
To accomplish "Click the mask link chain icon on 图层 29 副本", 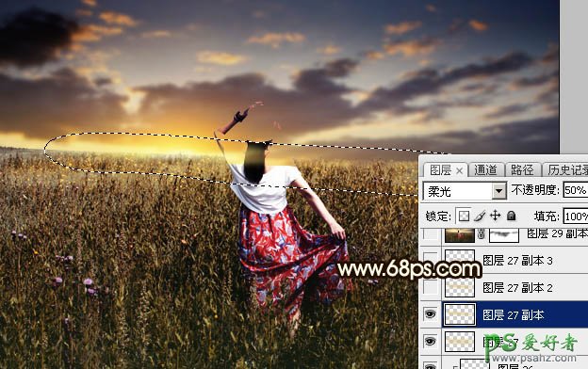I will click(x=482, y=234).
